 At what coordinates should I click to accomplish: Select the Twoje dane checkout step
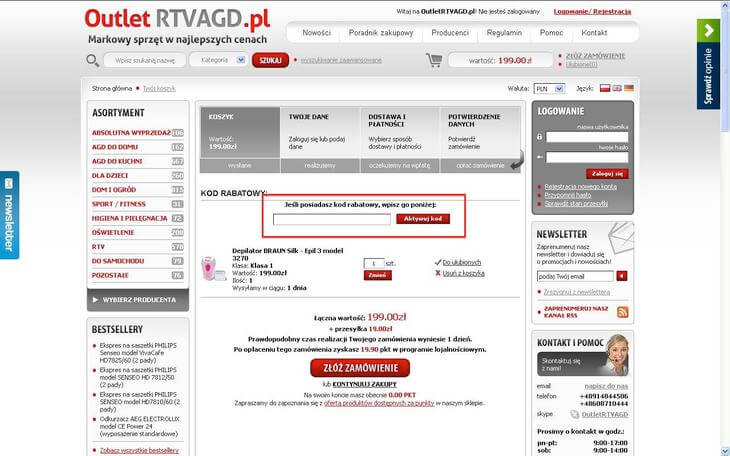coord(320,133)
